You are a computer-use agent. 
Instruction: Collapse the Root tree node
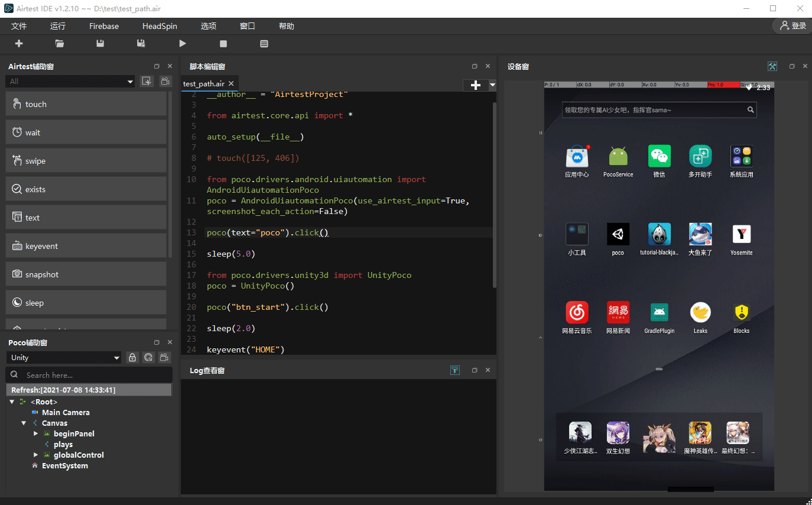click(12, 402)
